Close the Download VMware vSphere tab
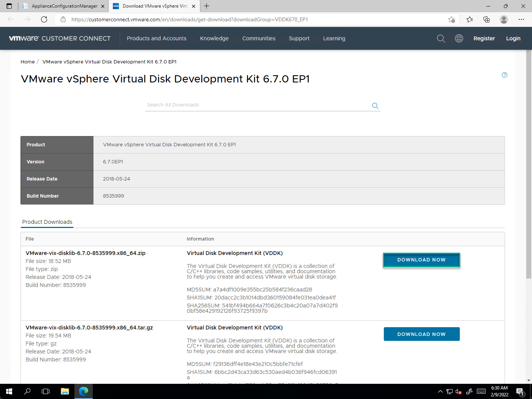The height and width of the screenshot is (399, 532). coord(193,6)
